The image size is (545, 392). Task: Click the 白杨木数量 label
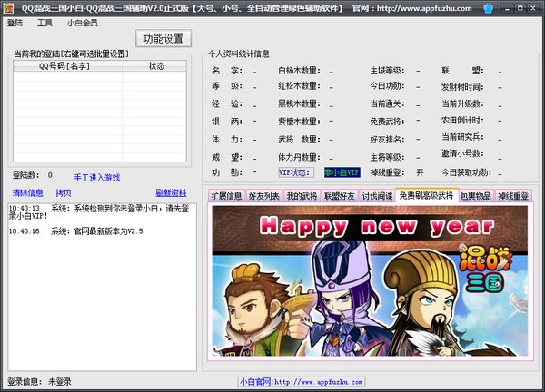click(299, 71)
